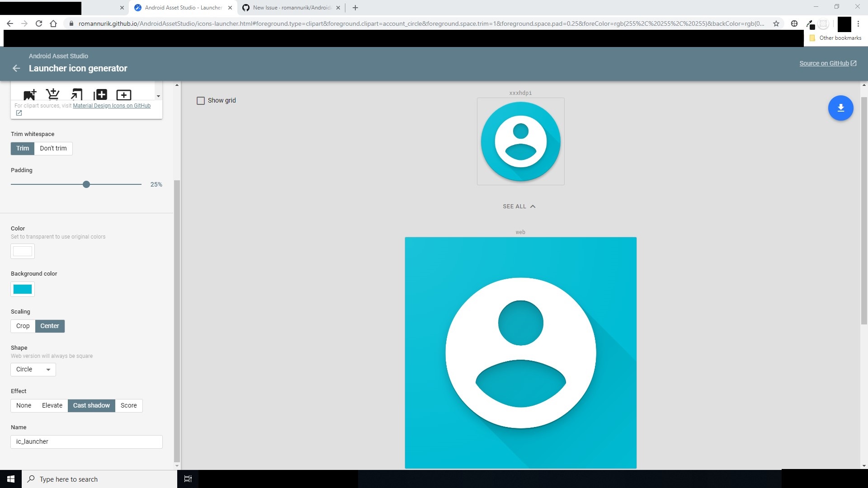Screen dimensions: 868x488
Task: Click the back arrow next to Launcher icon generator
Action: (16, 68)
